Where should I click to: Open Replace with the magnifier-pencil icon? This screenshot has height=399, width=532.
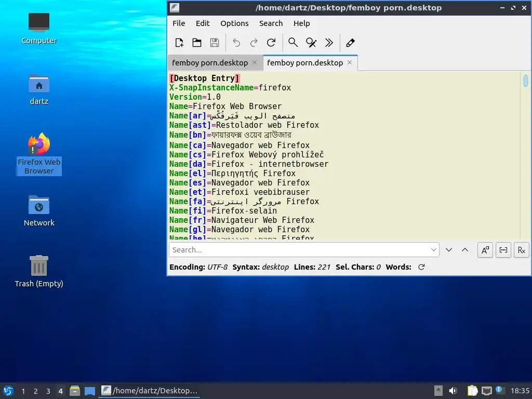tap(311, 43)
